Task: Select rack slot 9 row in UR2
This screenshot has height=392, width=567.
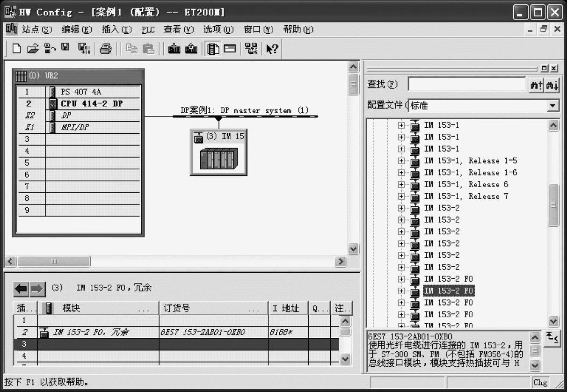Action: point(78,211)
